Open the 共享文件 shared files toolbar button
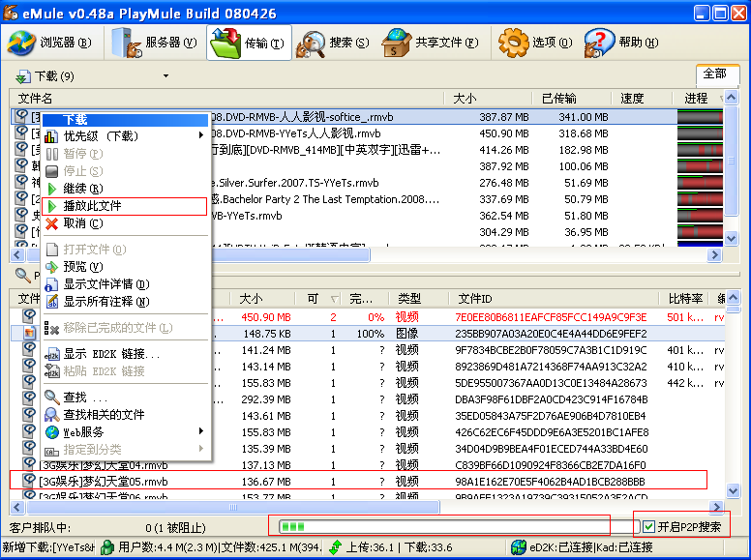The height and width of the screenshot is (560, 751). [x=430, y=43]
